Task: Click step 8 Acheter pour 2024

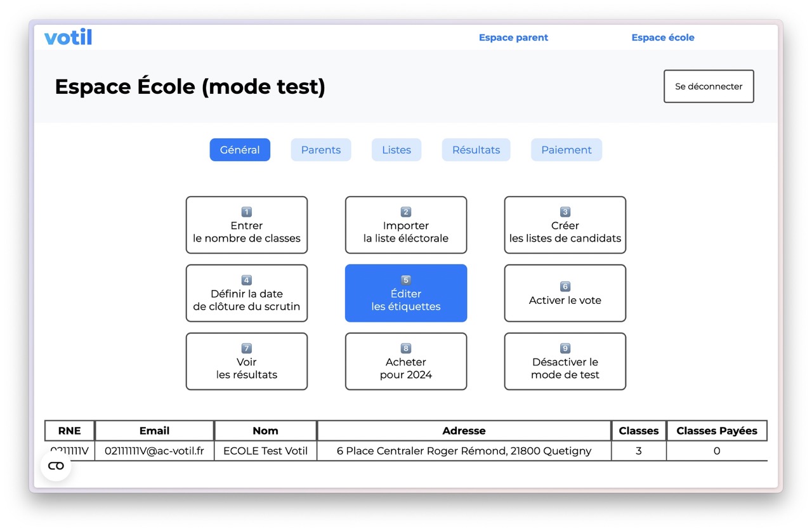Action: (405, 362)
